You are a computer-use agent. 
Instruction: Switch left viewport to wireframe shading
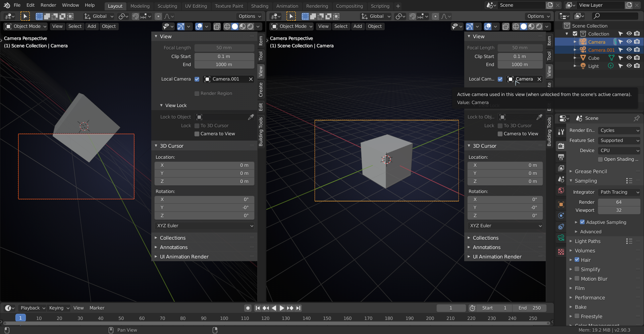[x=227, y=27]
